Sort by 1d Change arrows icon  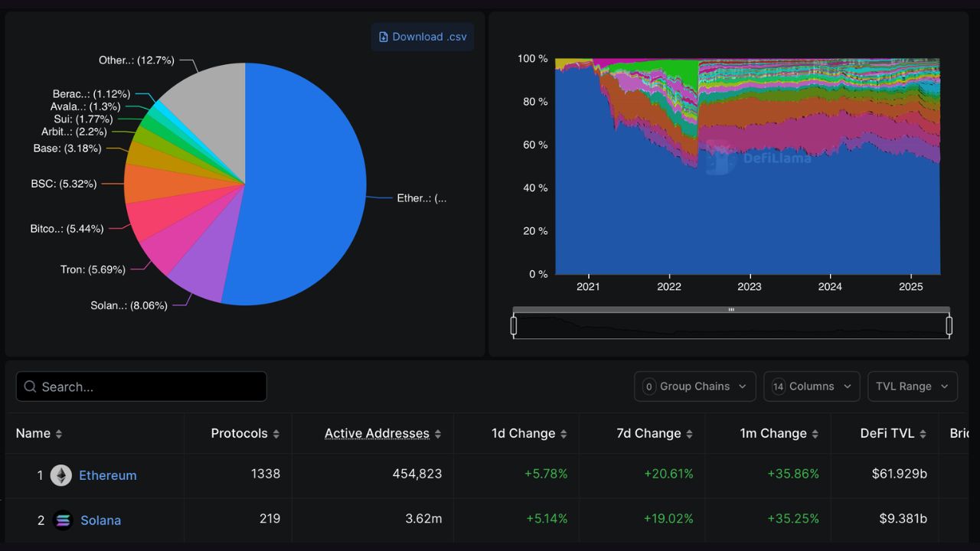coord(563,434)
